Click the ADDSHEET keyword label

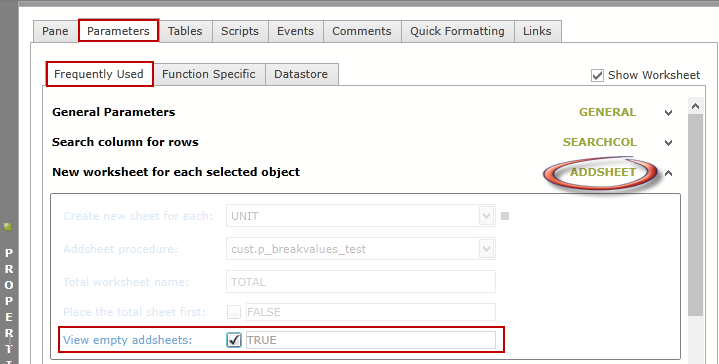coord(603,172)
